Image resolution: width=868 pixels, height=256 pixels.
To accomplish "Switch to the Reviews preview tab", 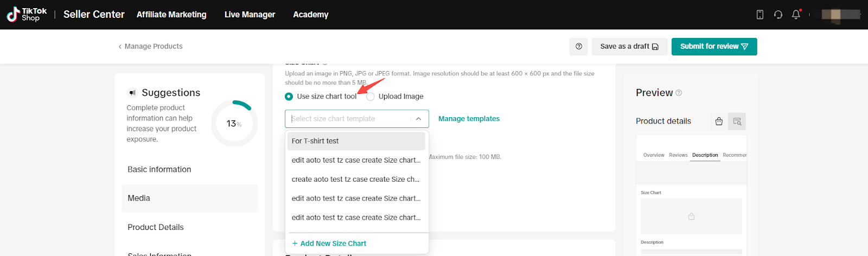I will pyautogui.click(x=678, y=155).
